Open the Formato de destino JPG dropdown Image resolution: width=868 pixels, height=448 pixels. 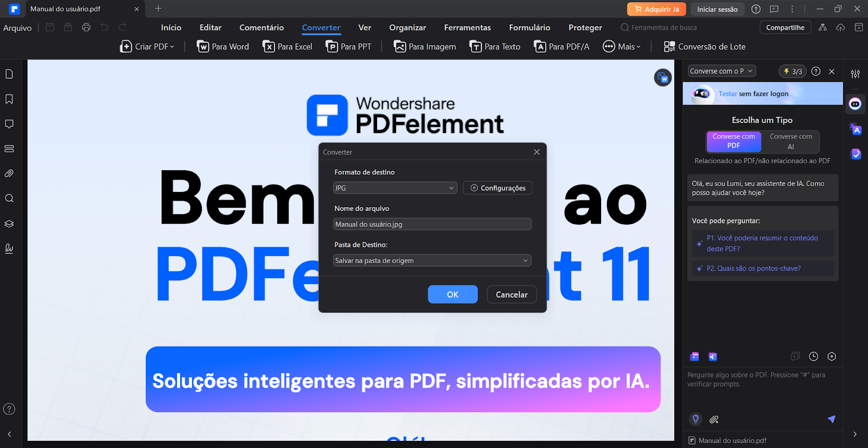pyautogui.click(x=395, y=188)
